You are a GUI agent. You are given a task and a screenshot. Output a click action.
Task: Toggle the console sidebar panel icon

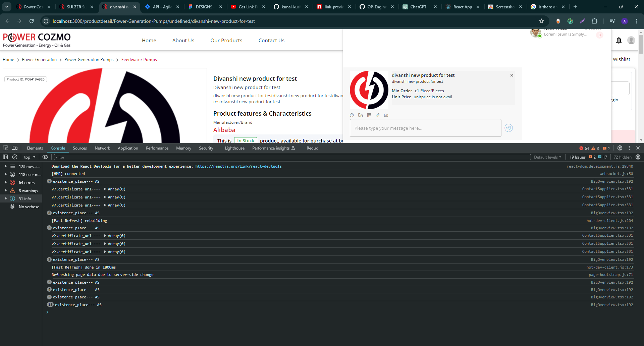[5, 157]
